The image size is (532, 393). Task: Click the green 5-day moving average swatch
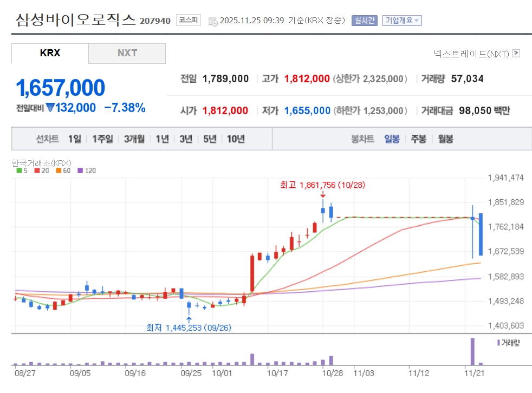19,171
